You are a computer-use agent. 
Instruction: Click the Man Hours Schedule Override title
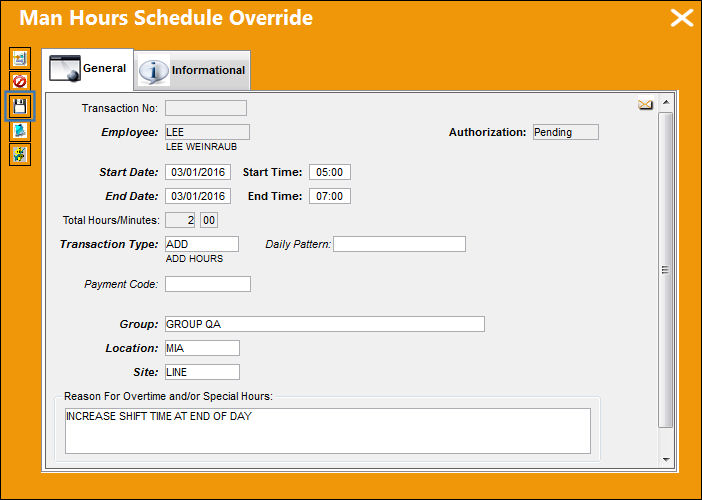pos(166,18)
